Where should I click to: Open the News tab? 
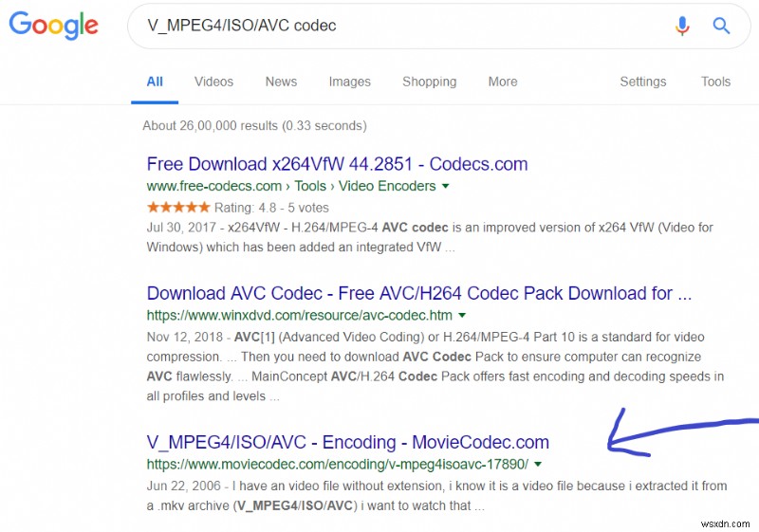click(x=281, y=82)
